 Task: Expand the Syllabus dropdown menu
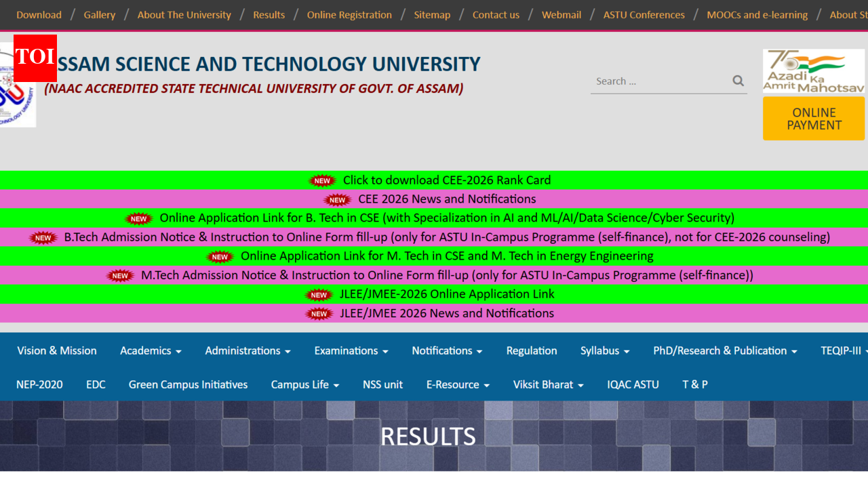point(605,350)
